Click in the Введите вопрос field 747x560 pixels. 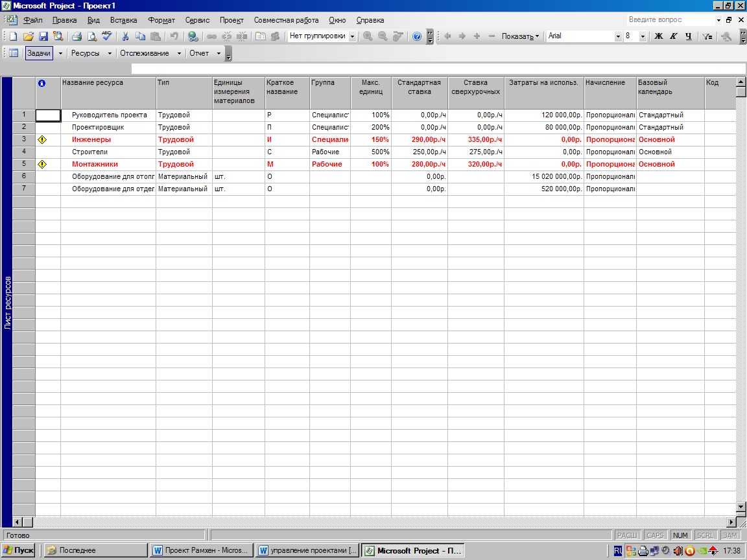click(670, 20)
